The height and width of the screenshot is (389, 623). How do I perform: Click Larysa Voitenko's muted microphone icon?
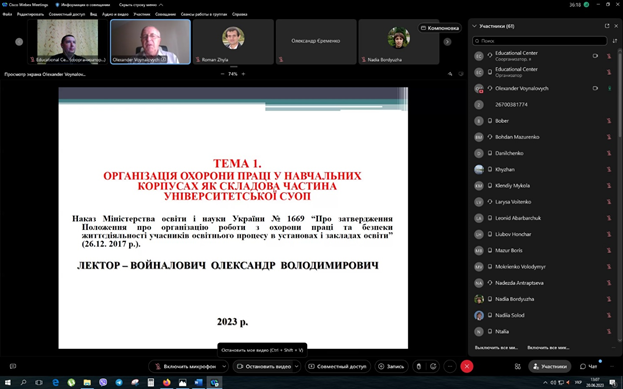[x=609, y=202]
